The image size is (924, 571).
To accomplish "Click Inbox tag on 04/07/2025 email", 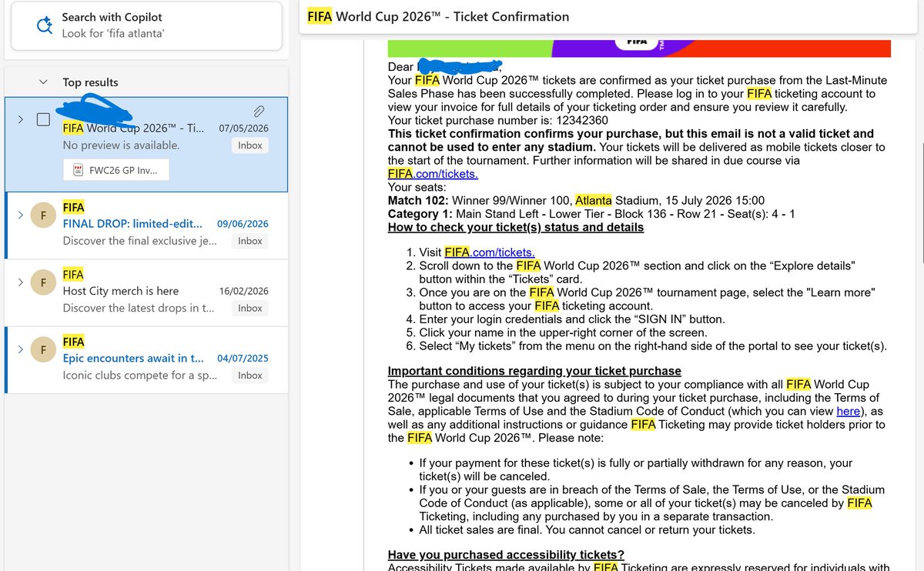I will pos(250,376).
